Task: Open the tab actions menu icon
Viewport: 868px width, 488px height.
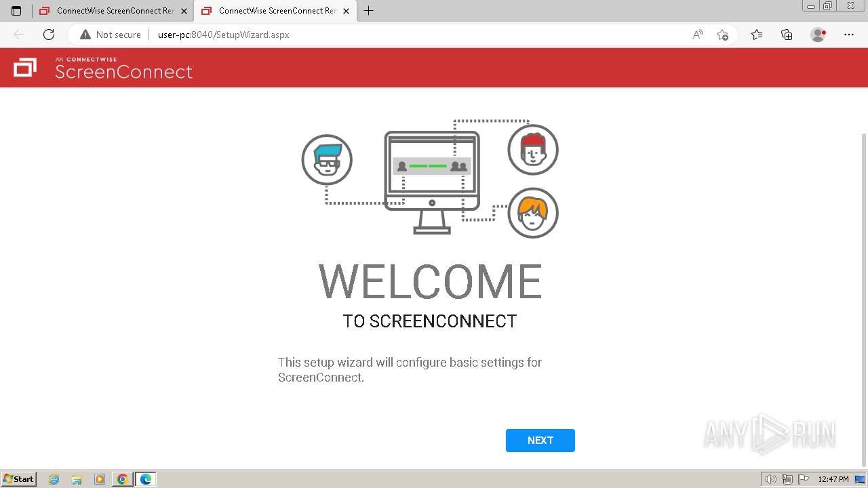Action: (16, 11)
